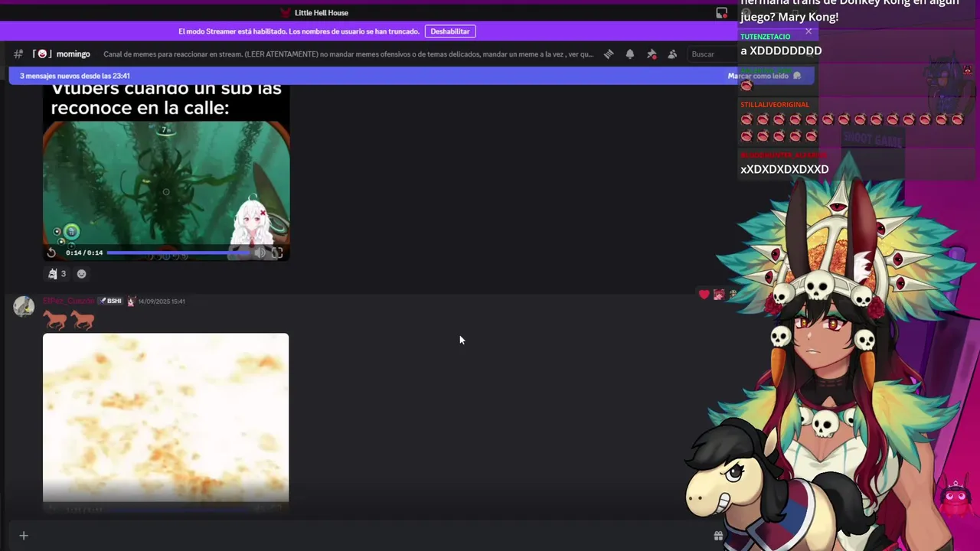The image size is (980, 551).
Task: Click the role icon next to BSHI tag
Action: pyautogui.click(x=131, y=302)
